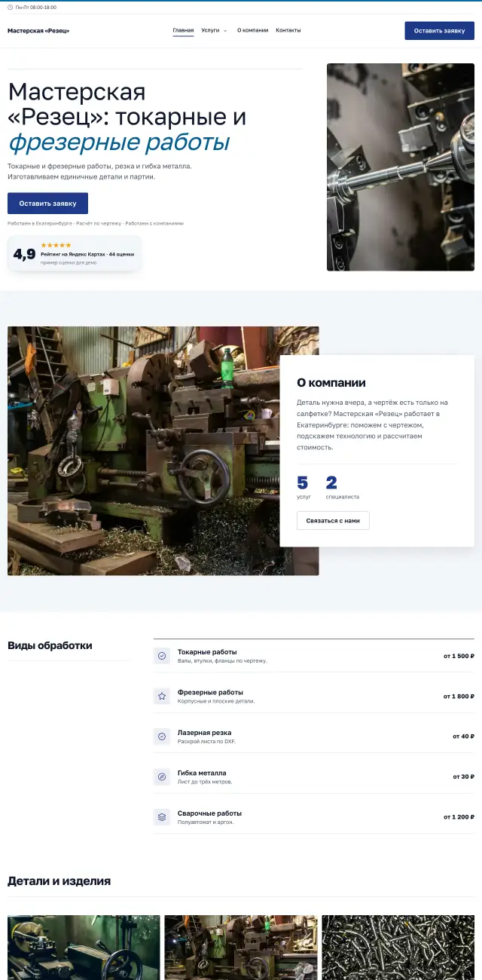Screen dimensions: 482x980
Task: Open the Лазерная резка service row
Action: click(314, 737)
